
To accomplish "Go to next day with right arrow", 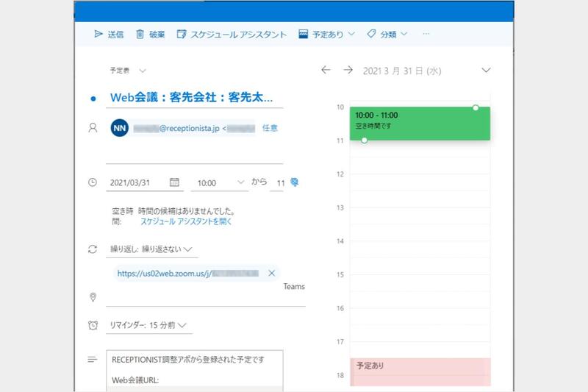I will point(348,70).
